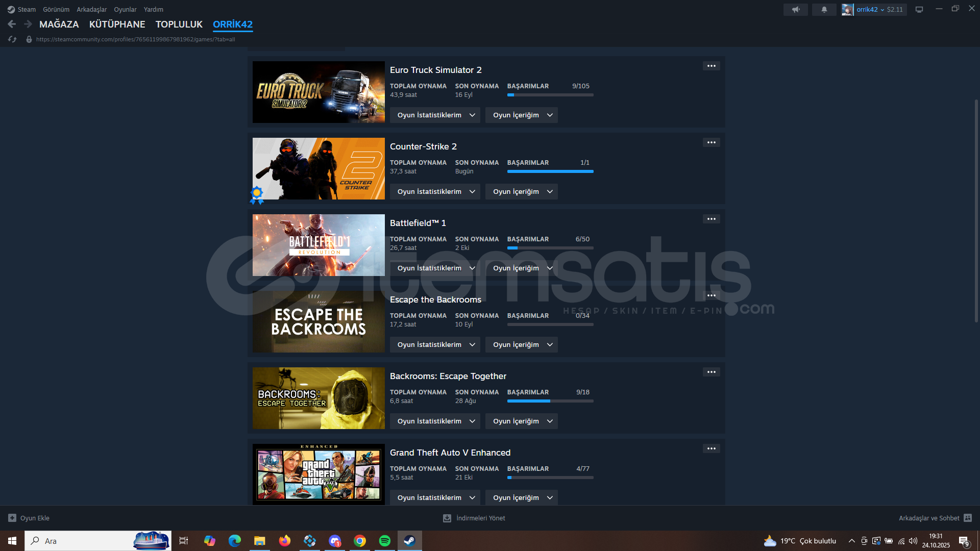
Task: Click the Escape the Backrooms game thumbnail
Action: [x=318, y=321]
